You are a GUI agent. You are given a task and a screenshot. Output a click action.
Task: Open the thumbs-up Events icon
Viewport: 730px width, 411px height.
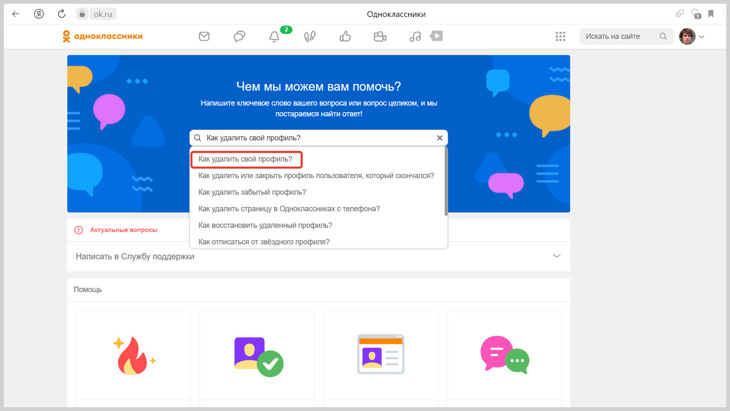coord(345,36)
